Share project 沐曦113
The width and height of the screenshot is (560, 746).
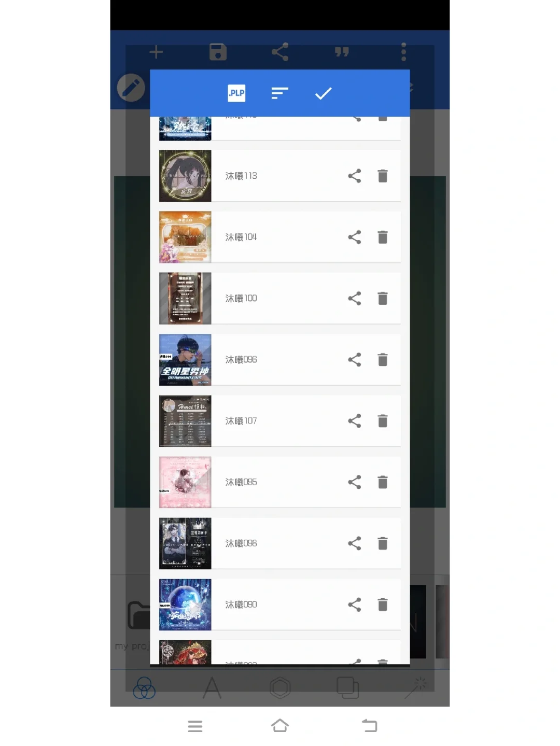(355, 176)
